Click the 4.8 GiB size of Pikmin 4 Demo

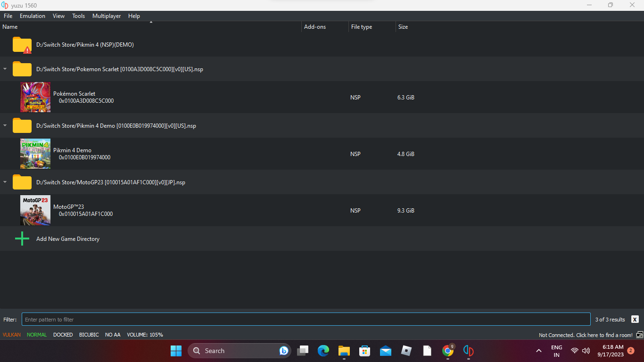pos(406,154)
